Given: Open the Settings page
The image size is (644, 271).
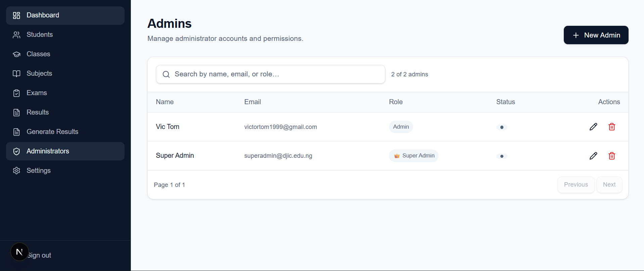Looking at the screenshot, I should pos(65,171).
